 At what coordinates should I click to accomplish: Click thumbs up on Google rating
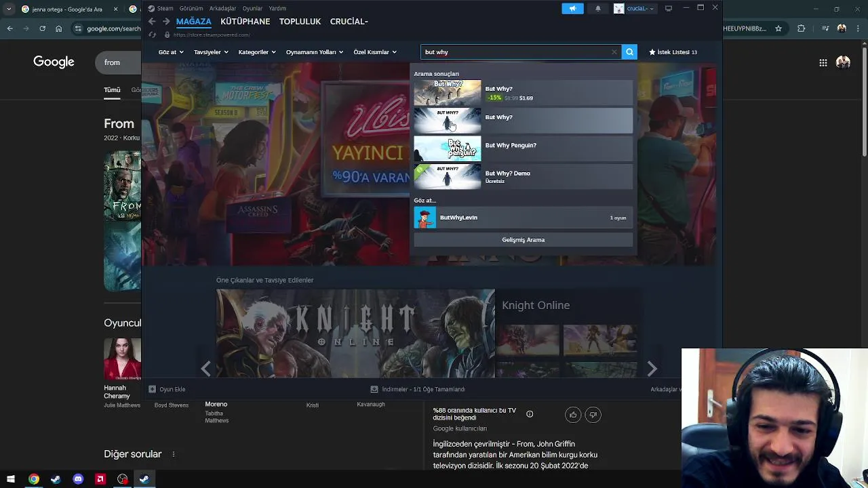[573, 415]
